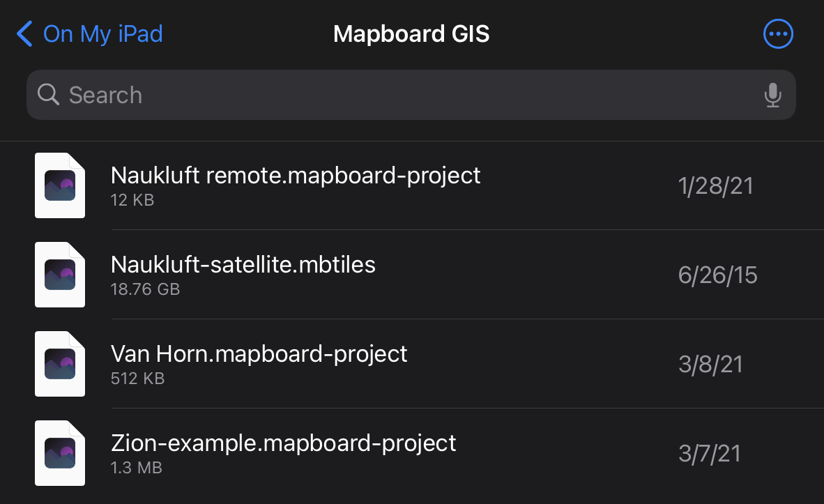Image resolution: width=824 pixels, height=504 pixels.
Task: Click the 6/26/15 date of mbtiles file
Action: [x=717, y=275]
